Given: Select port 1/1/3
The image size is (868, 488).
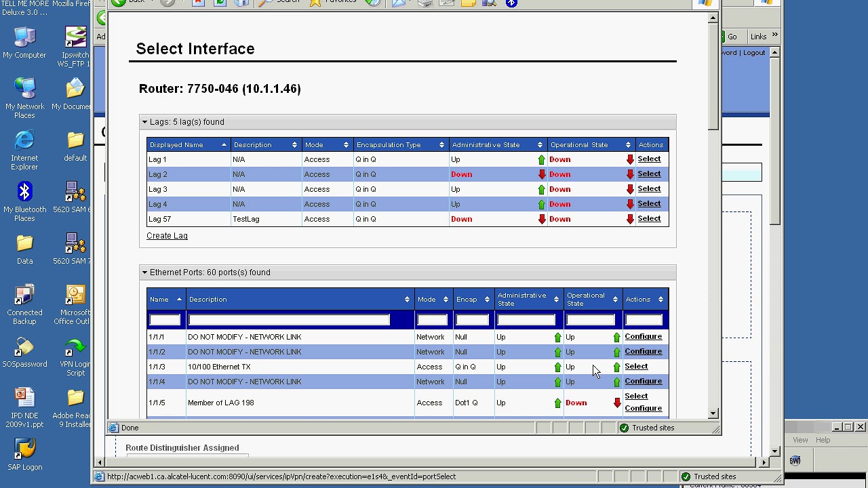Looking at the screenshot, I should click(x=636, y=367).
